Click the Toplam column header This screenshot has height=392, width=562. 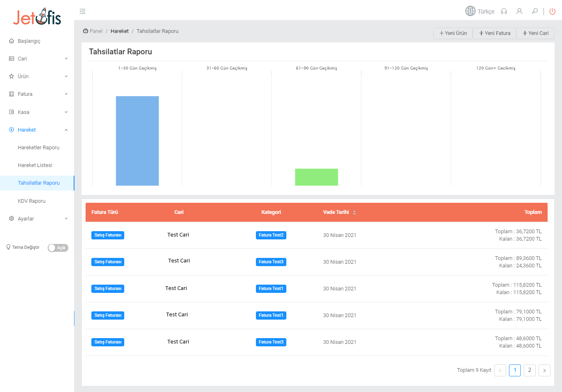(x=533, y=212)
